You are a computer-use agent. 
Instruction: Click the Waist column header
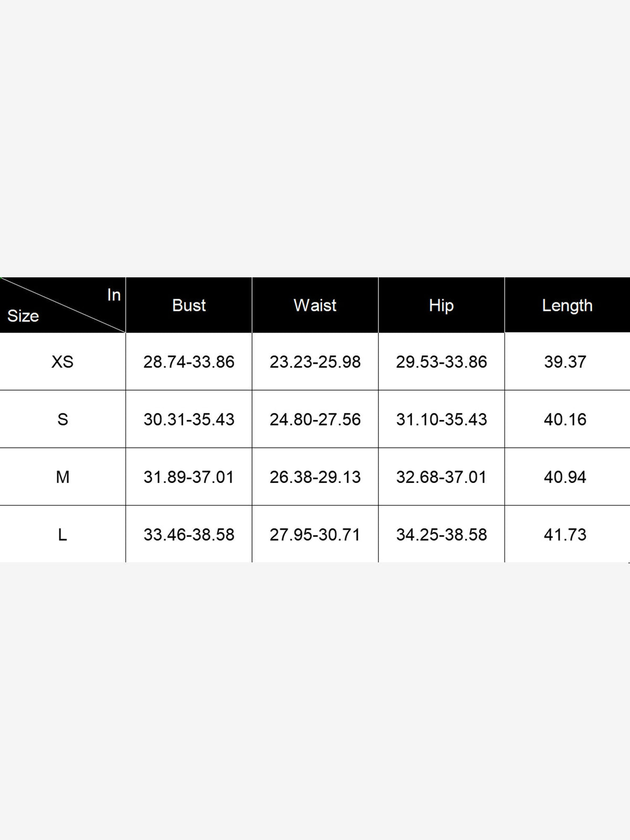pyautogui.click(x=315, y=305)
